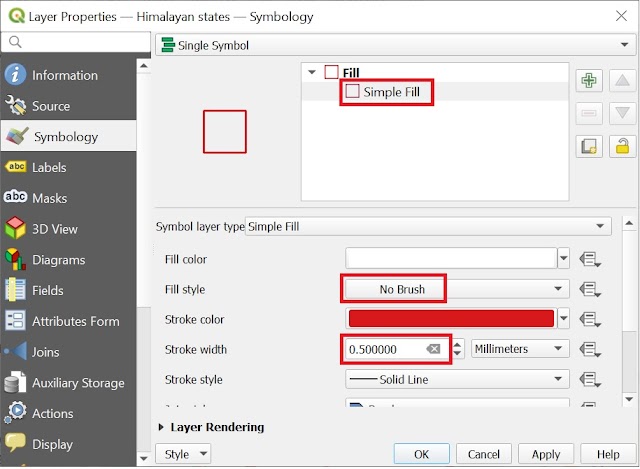Open the Stroke style Solid Line dropdown

[457, 379]
